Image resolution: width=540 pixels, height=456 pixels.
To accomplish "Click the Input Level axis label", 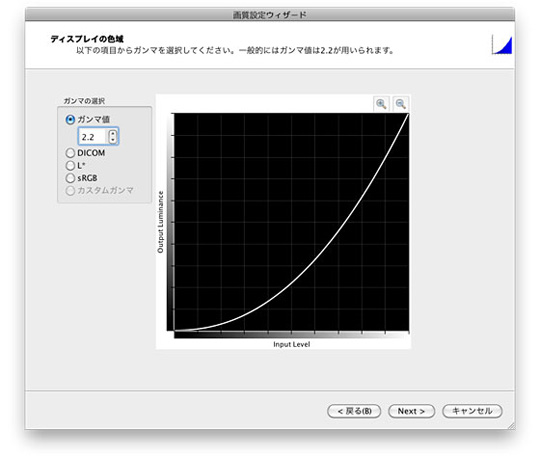I will coord(292,344).
